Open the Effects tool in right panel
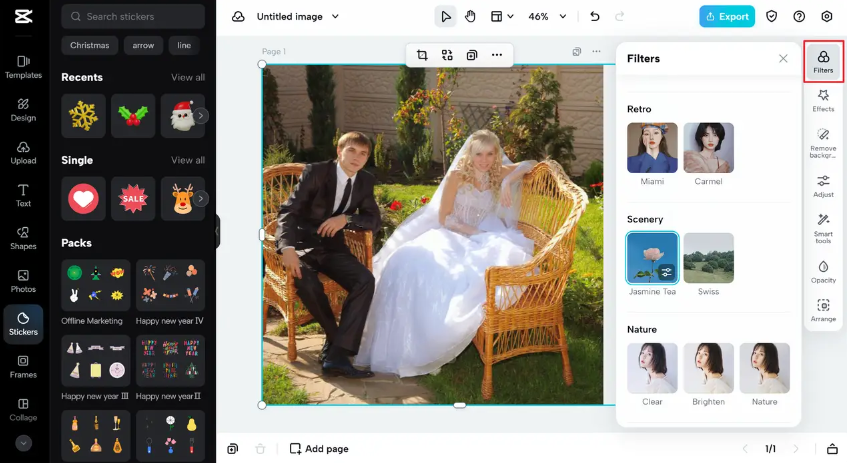 pos(823,100)
